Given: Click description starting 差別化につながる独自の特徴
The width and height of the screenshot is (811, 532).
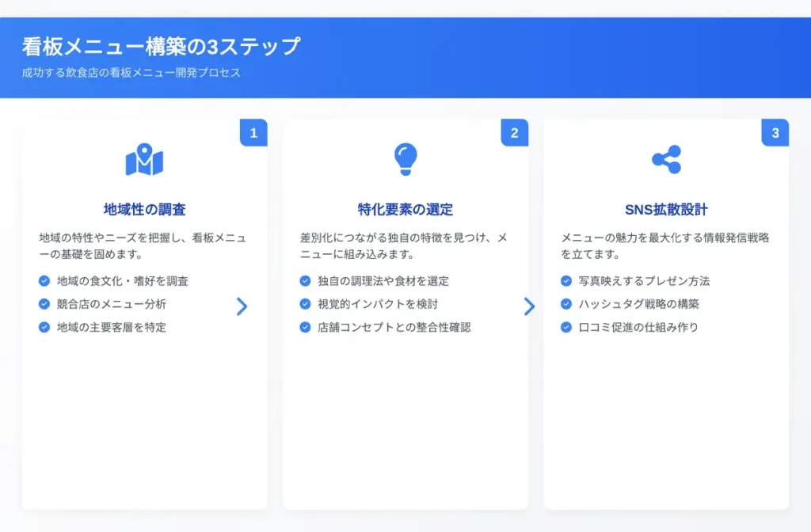Looking at the screenshot, I should pos(404,246).
